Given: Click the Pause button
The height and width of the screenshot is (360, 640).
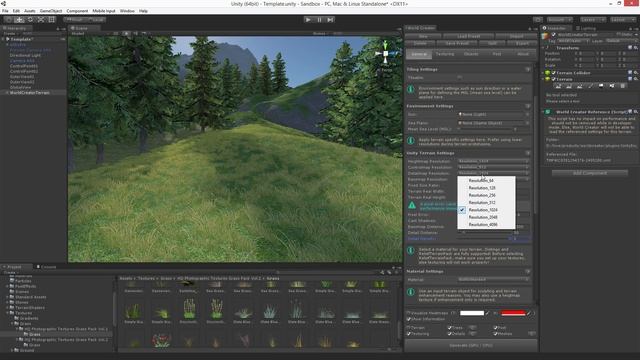Looking at the screenshot, I should (x=320, y=19).
